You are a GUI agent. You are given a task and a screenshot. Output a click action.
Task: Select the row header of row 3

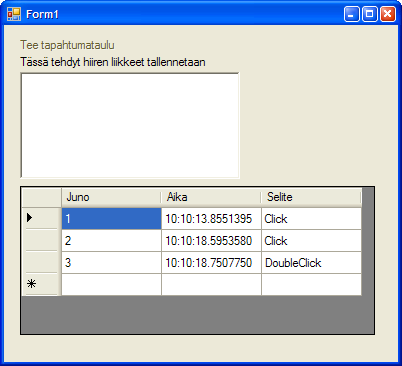click(42, 262)
